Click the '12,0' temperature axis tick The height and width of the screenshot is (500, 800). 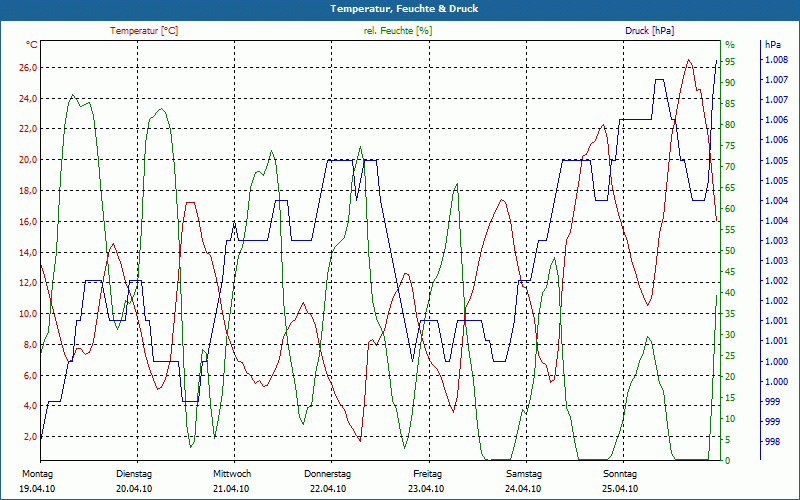[x=28, y=283]
